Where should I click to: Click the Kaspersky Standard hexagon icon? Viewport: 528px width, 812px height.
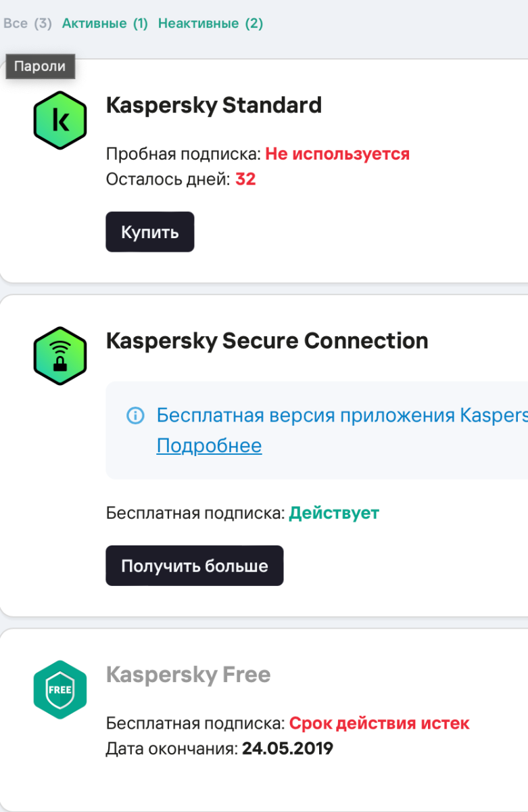coord(60,121)
